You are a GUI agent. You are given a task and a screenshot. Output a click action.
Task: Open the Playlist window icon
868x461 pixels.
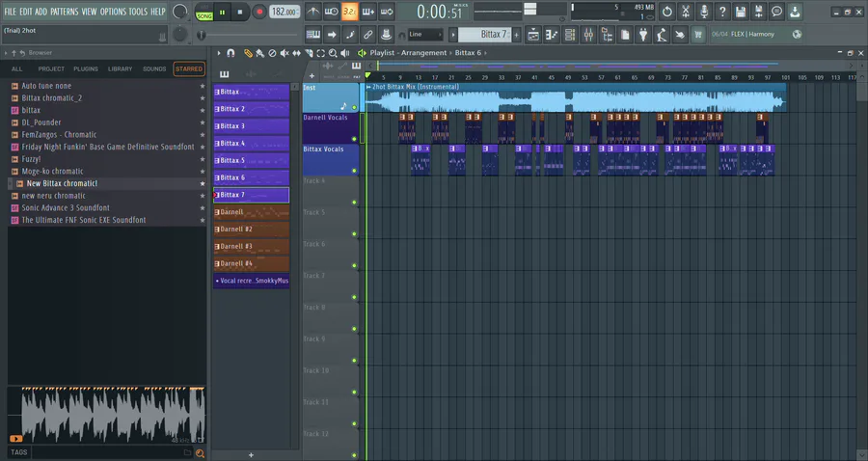(533, 35)
